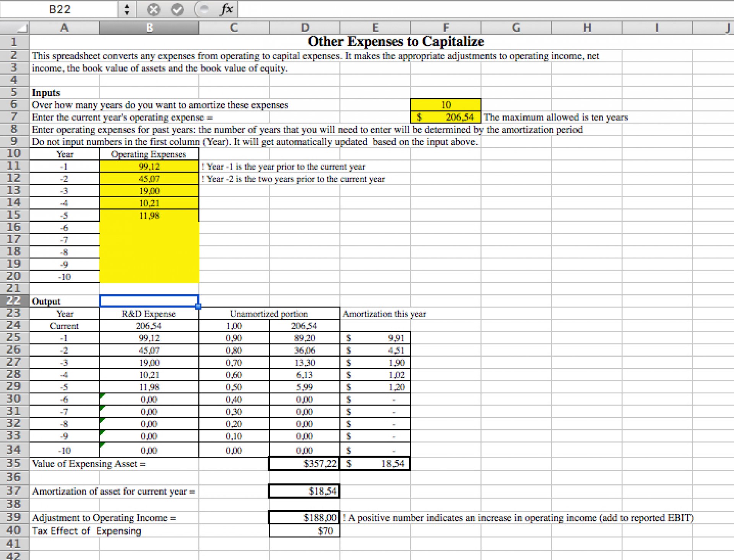
Task: Click the total amortization cell 18.54 in row 35
Action: tap(375, 464)
